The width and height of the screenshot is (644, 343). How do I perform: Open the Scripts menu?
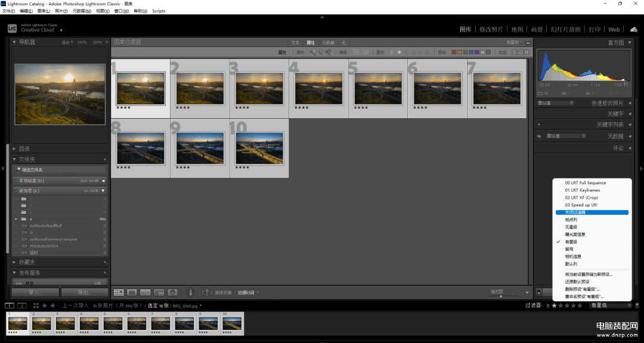[159, 11]
